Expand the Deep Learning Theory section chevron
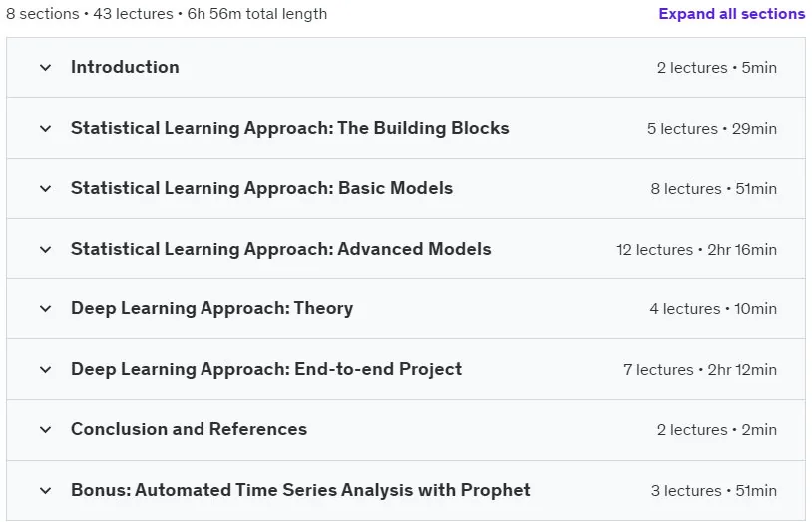The width and height of the screenshot is (812, 522). point(46,309)
